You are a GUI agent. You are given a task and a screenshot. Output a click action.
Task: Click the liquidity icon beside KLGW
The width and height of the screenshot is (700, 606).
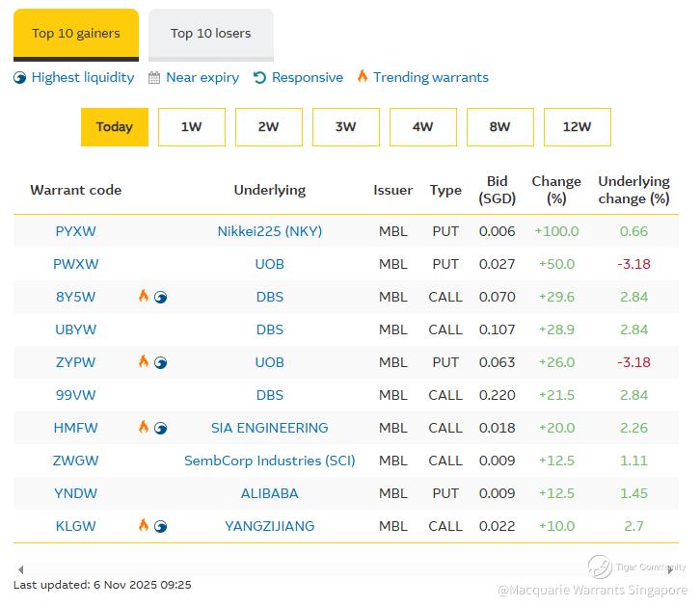161,526
